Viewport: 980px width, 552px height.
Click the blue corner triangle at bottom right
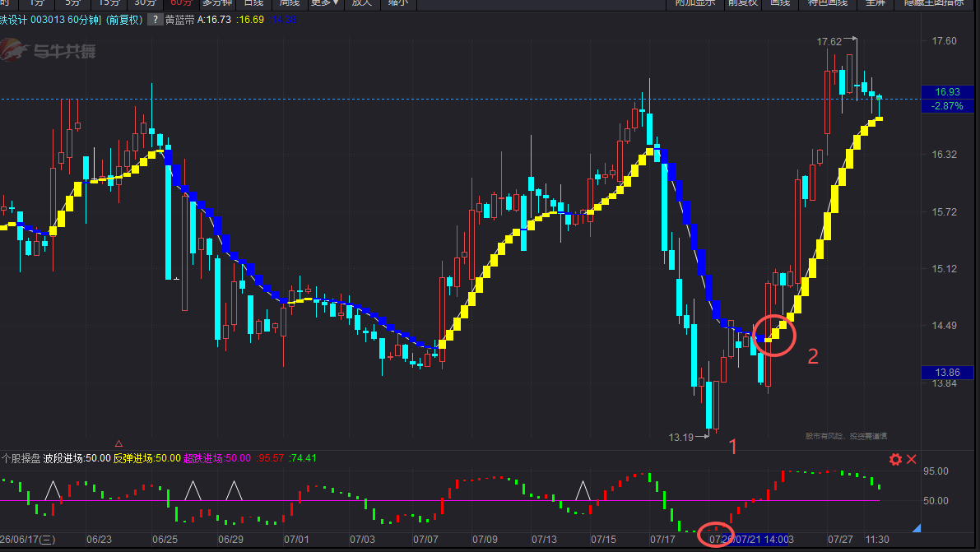coord(917,528)
